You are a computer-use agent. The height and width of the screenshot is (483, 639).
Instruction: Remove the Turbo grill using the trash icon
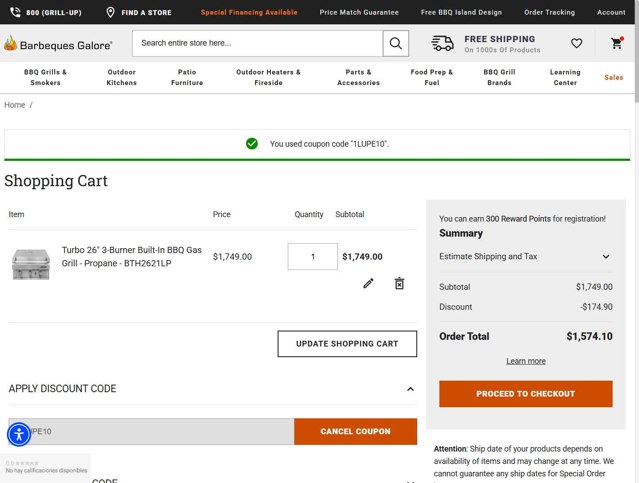(399, 283)
